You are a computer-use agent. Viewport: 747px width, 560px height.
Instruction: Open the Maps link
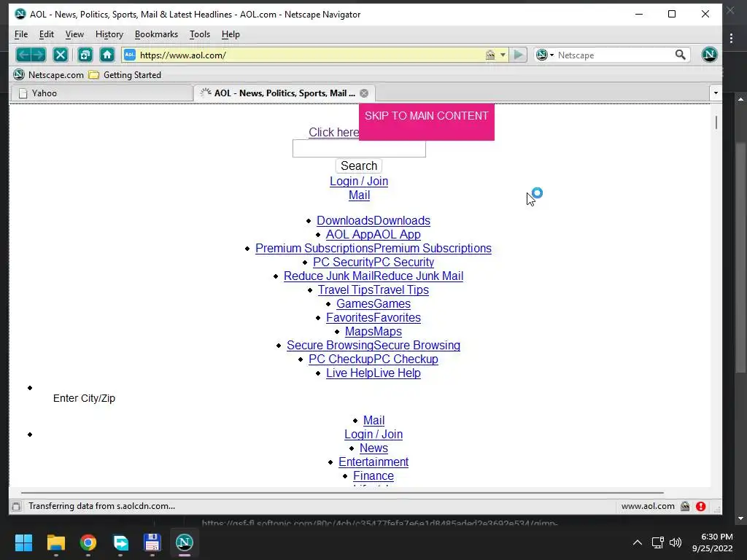(373, 331)
